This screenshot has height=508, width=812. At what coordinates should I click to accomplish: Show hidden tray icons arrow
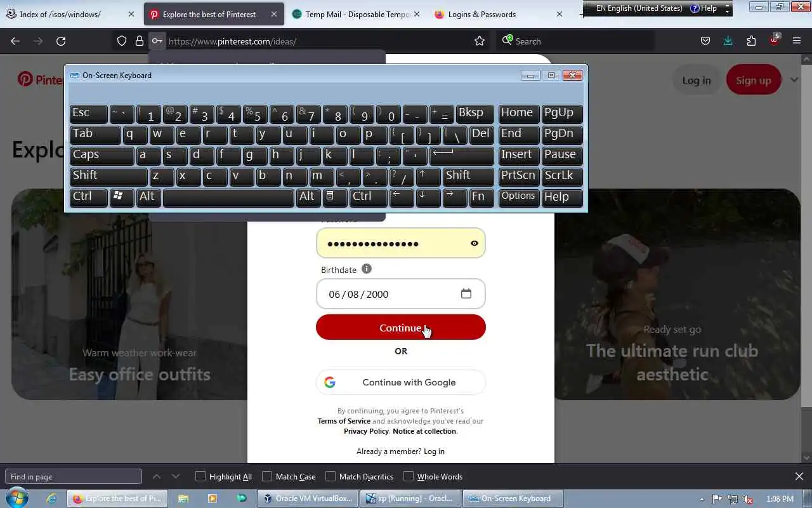coord(702,499)
